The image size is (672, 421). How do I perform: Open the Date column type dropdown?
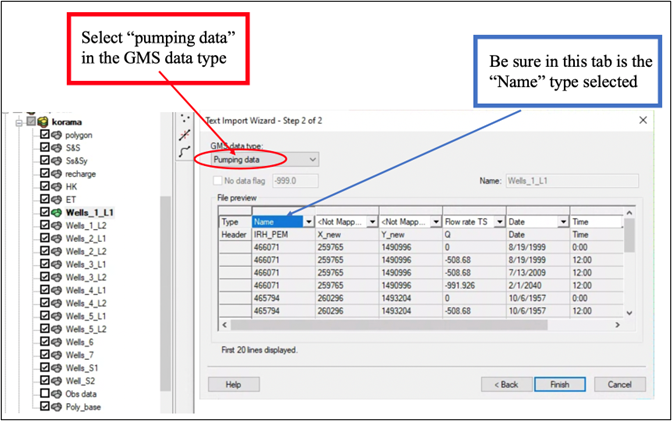pos(563,222)
